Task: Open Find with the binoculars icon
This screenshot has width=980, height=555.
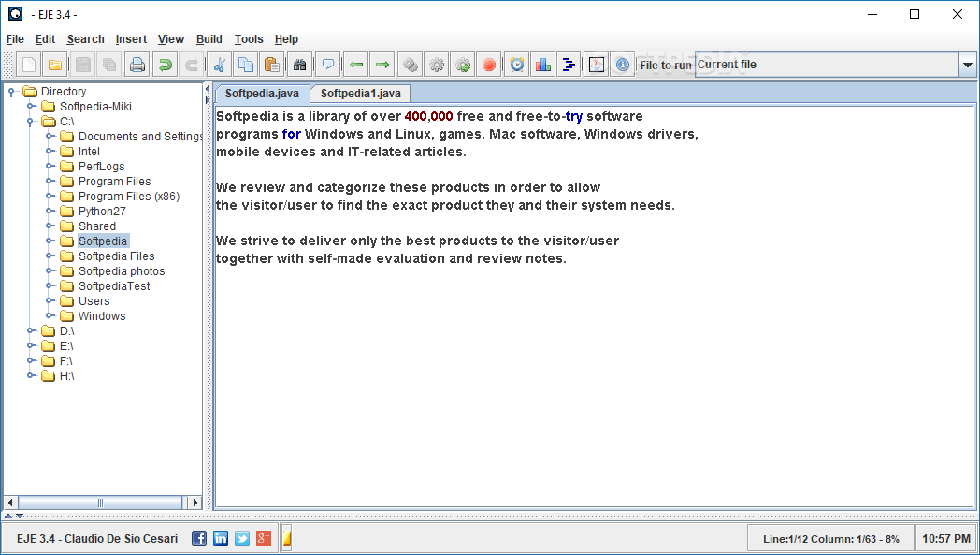Action: [300, 65]
